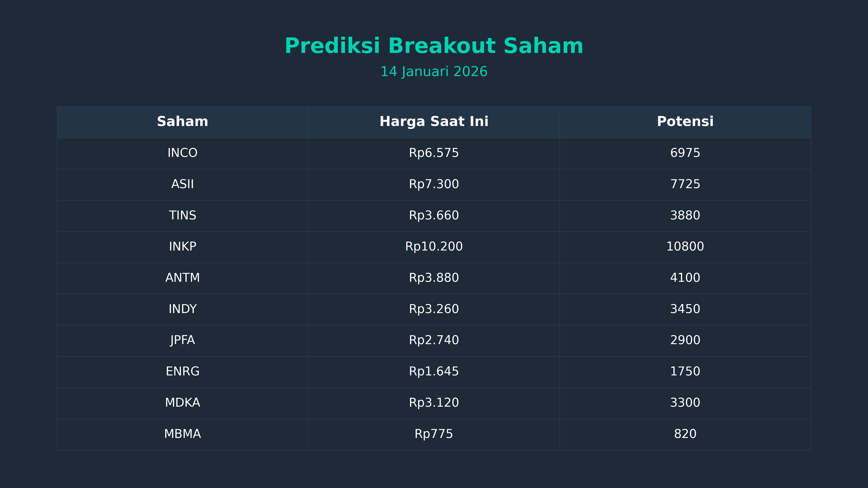
Task: Click the Rp10.200 price value
Action: coord(434,247)
